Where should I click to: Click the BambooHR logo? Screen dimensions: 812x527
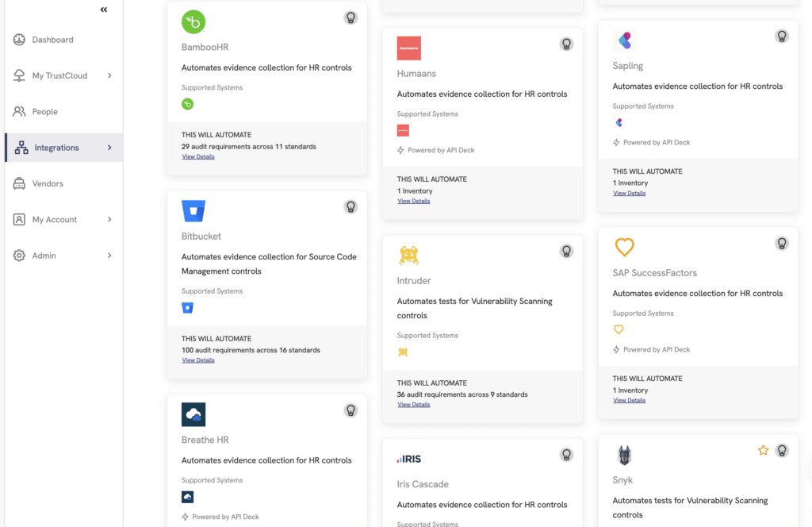coord(193,21)
